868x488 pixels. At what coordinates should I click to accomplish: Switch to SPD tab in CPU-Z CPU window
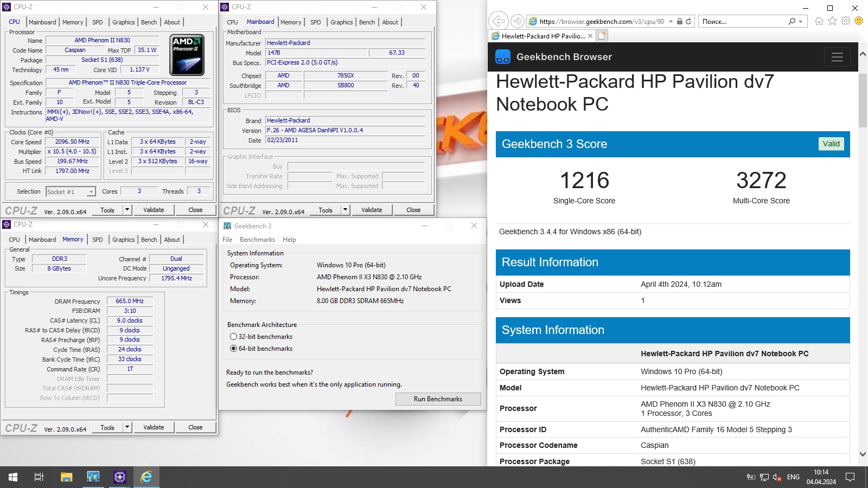pyautogui.click(x=98, y=22)
